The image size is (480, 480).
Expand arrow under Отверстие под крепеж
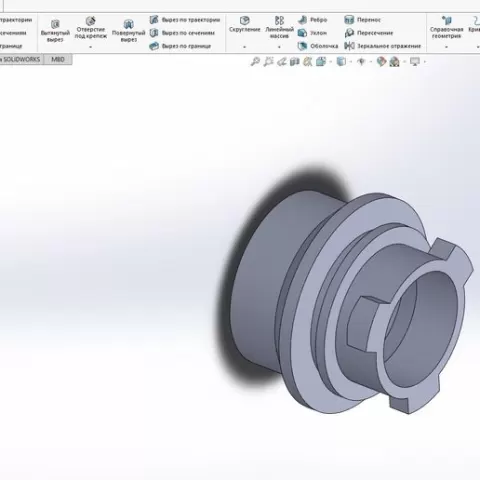click(x=91, y=47)
